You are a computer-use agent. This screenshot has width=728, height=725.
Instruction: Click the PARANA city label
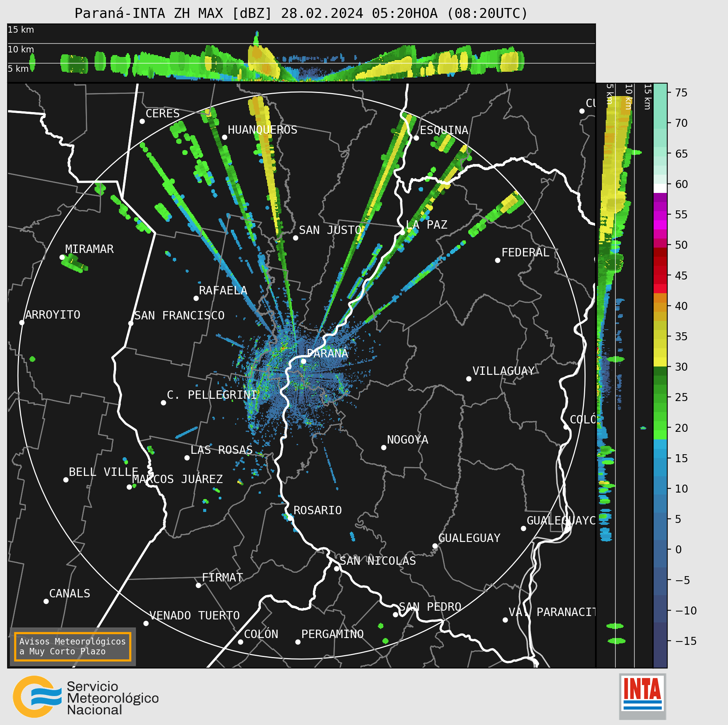[x=327, y=354]
